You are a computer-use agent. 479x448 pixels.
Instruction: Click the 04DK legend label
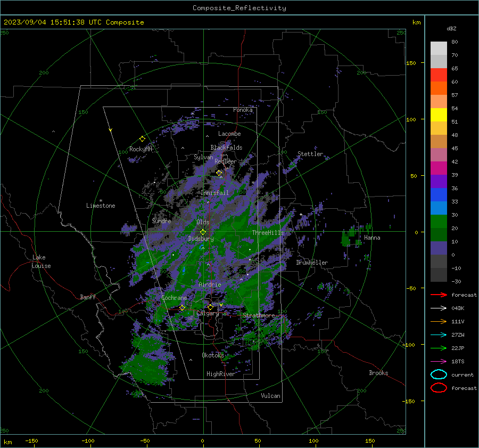click(458, 308)
